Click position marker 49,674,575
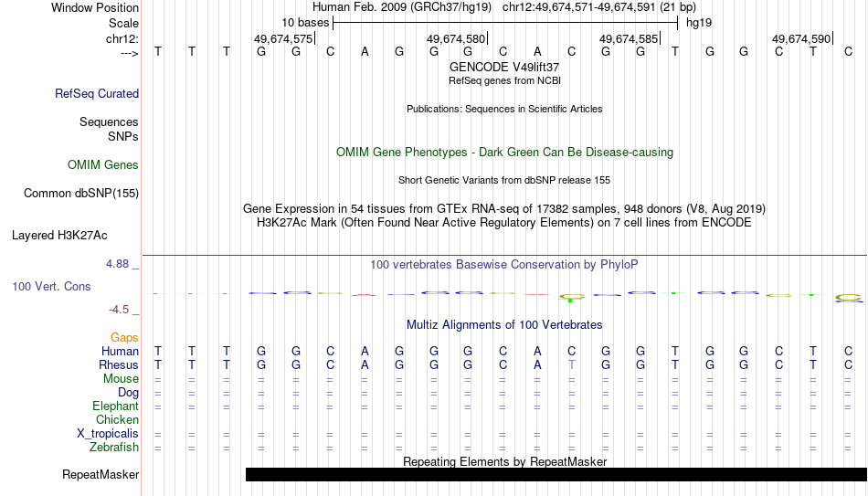 283,38
